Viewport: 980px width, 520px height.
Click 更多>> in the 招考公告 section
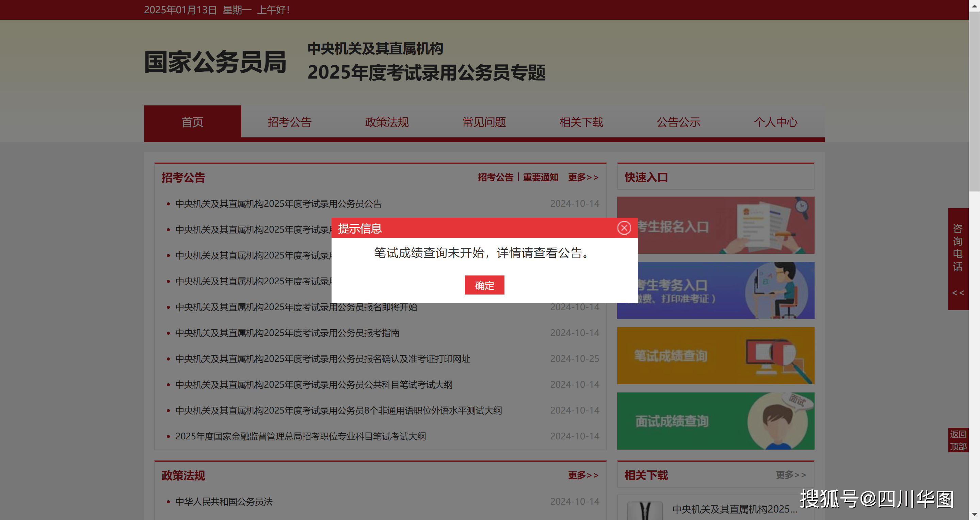point(583,177)
